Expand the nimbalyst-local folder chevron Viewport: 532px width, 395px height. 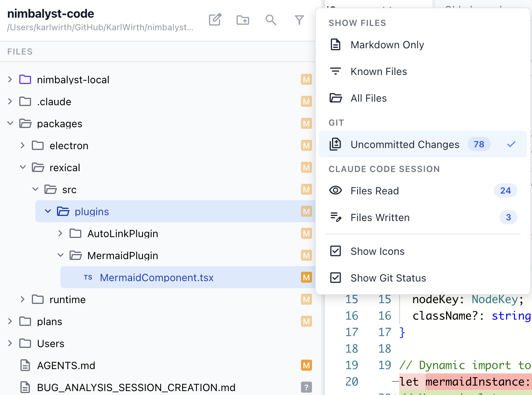pyautogui.click(x=10, y=80)
